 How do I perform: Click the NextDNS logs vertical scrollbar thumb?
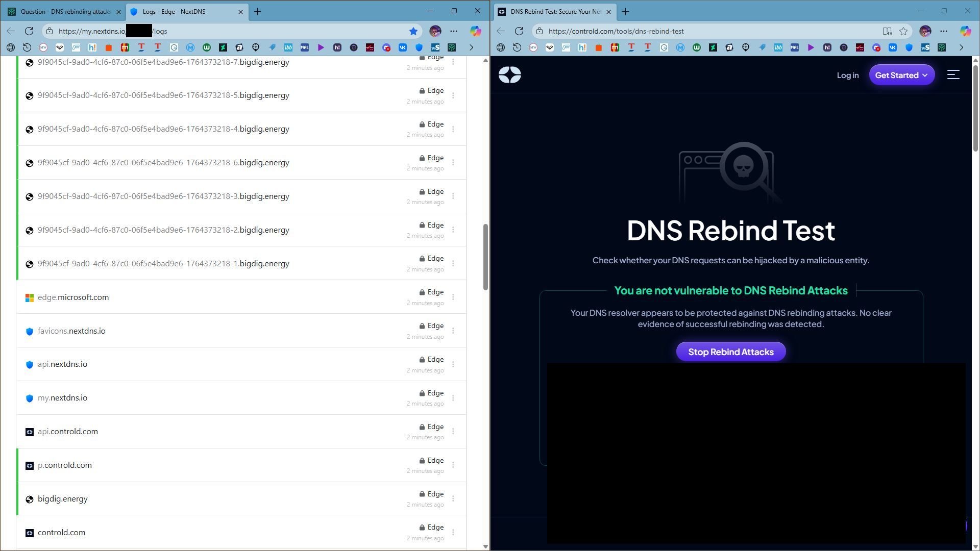(x=485, y=257)
